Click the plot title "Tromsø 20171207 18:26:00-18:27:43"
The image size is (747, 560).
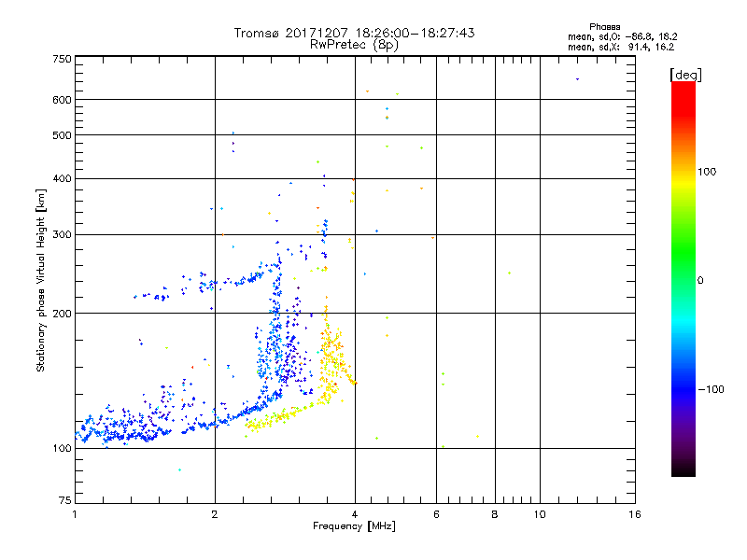pos(354,33)
